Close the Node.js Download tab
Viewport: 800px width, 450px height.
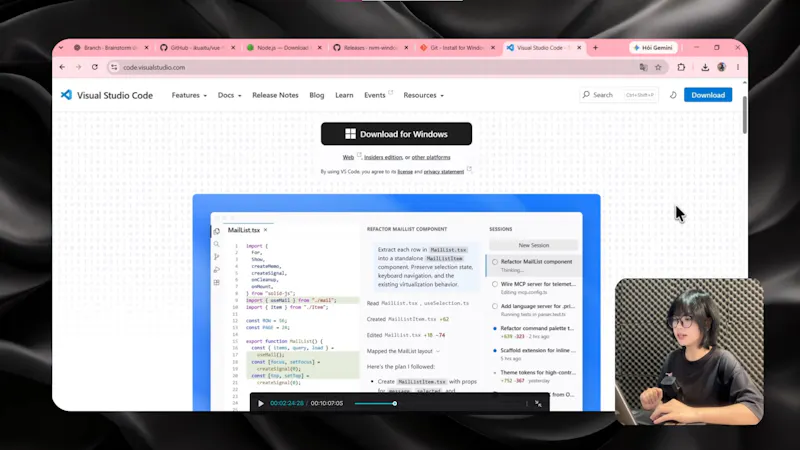pos(320,47)
